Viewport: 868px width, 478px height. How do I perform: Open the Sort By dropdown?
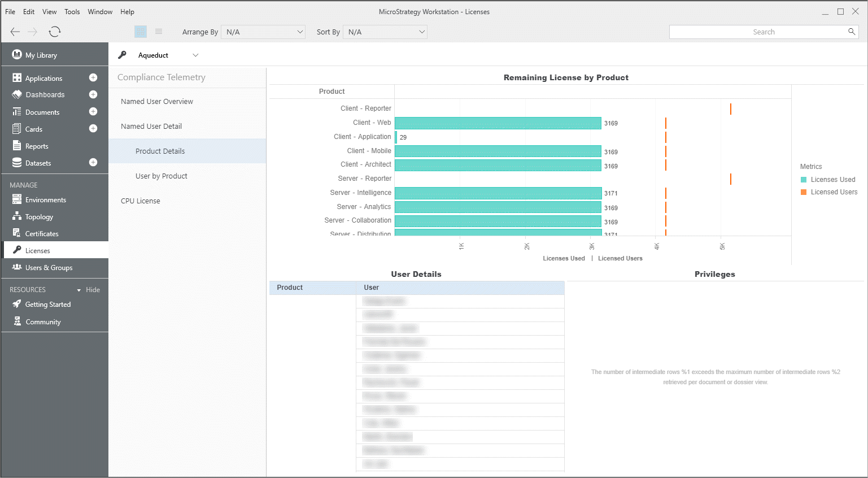coord(385,32)
